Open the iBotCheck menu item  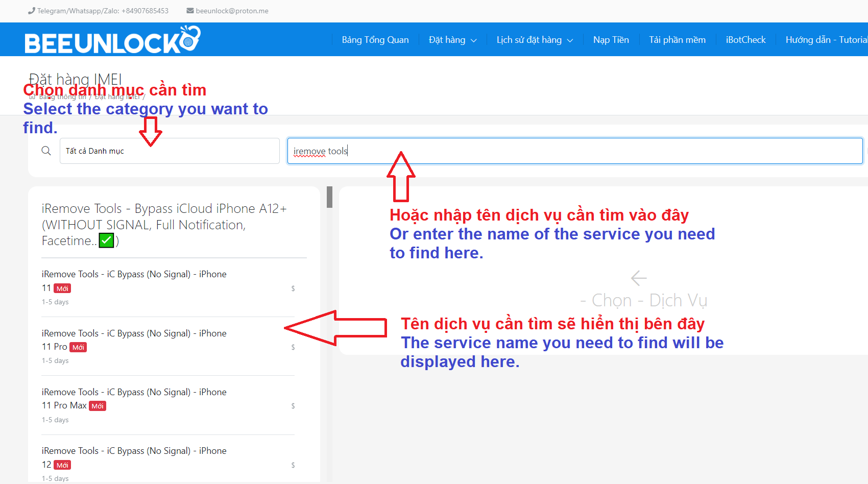pos(745,40)
